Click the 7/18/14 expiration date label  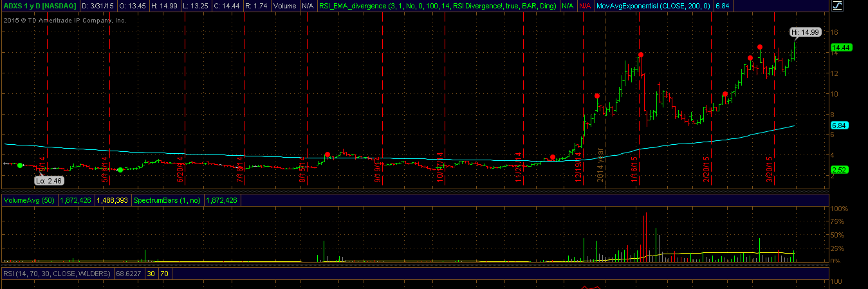click(x=240, y=169)
